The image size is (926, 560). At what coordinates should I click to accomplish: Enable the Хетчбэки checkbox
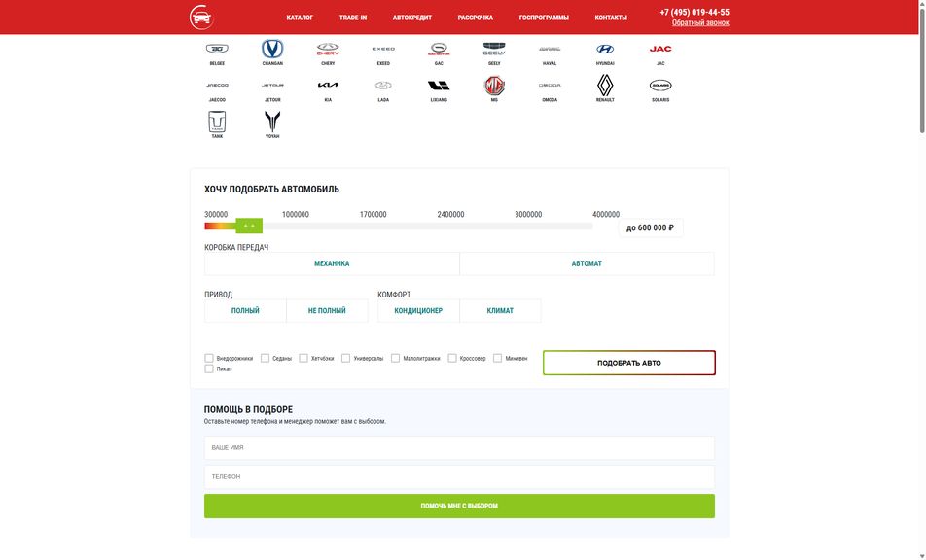303,358
